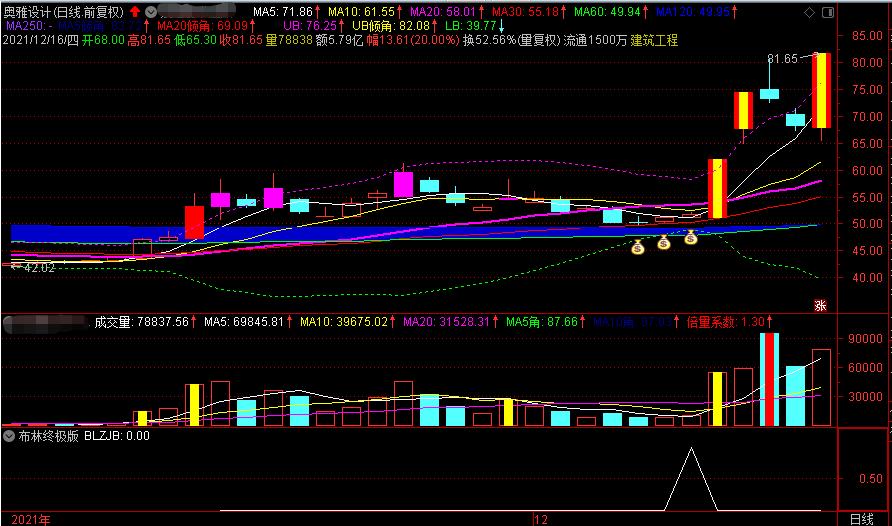Click the MA20: 58.01 value label
Screen dimensions: 892x526
pyautogui.click(x=443, y=11)
